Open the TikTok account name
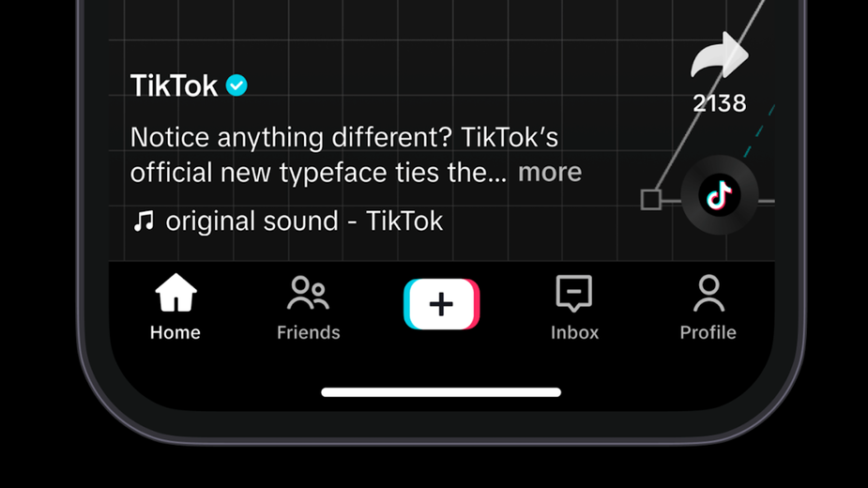The image size is (868, 488). [x=175, y=85]
